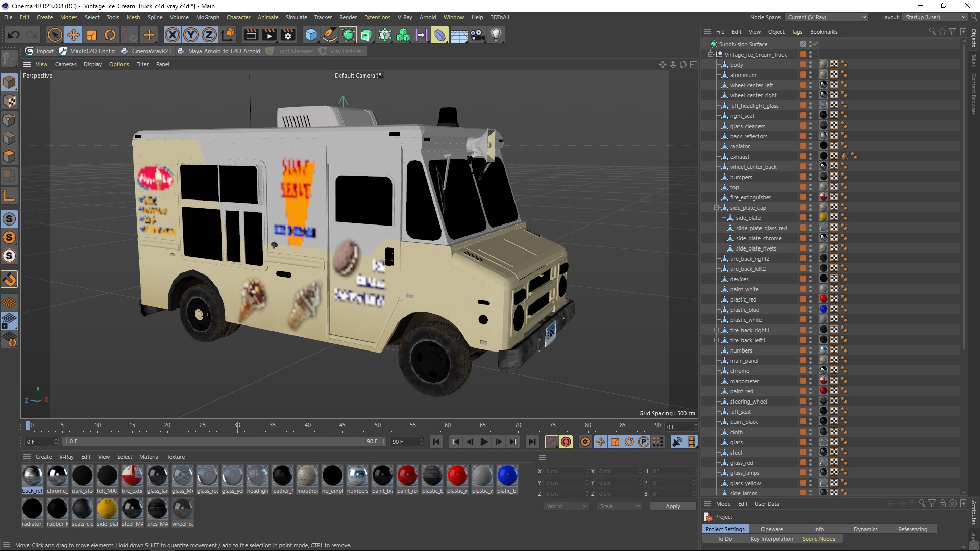Expand the side_plate_cap group
The image size is (980, 551).
pyautogui.click(x=716, y=207)
